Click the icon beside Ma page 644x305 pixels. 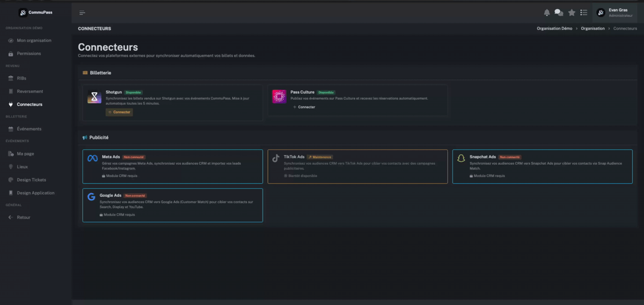coord(11,154)
